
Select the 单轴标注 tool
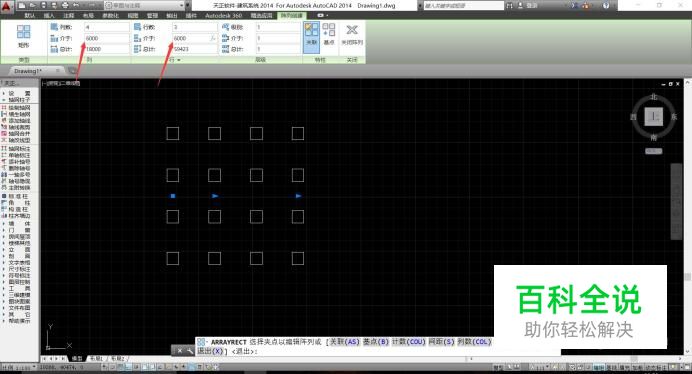pos(16,155)
